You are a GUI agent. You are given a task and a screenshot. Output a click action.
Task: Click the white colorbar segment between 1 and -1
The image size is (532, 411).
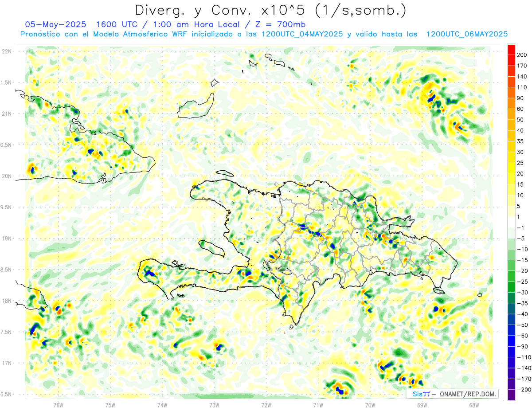(511, 222)
